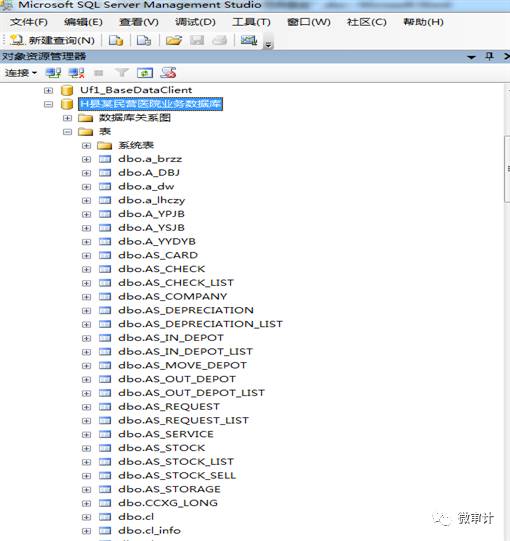Click the database engine query icon in the toolbar
The width and height of the screenshot is (510, 541).
point(116,40)
